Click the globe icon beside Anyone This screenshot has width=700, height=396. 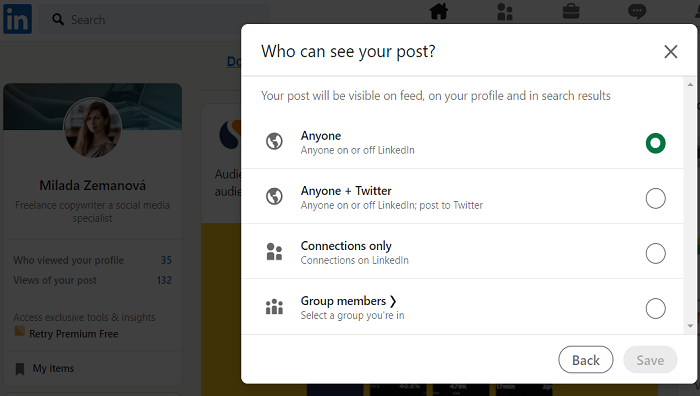[274, 142]
